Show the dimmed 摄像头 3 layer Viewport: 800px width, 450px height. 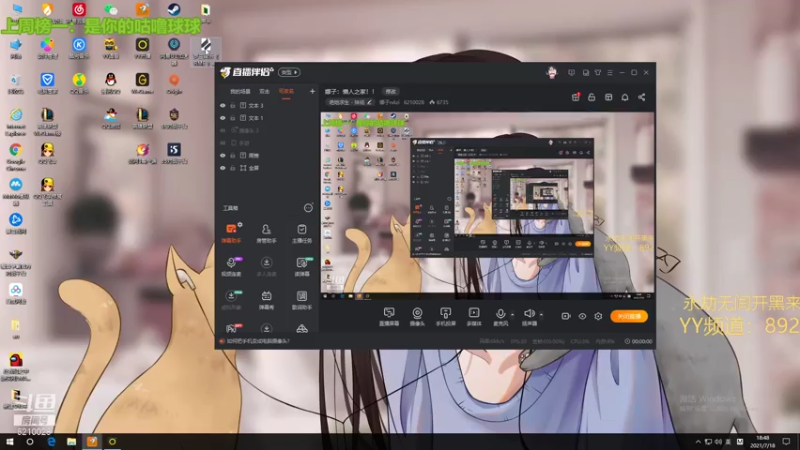coord(222,131)
